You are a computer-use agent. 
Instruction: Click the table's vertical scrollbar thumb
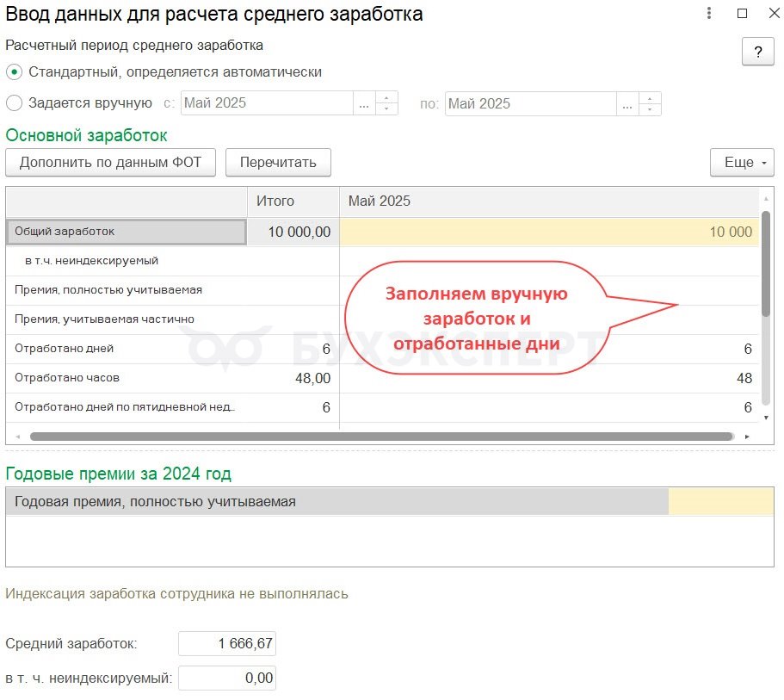(766, 263)
